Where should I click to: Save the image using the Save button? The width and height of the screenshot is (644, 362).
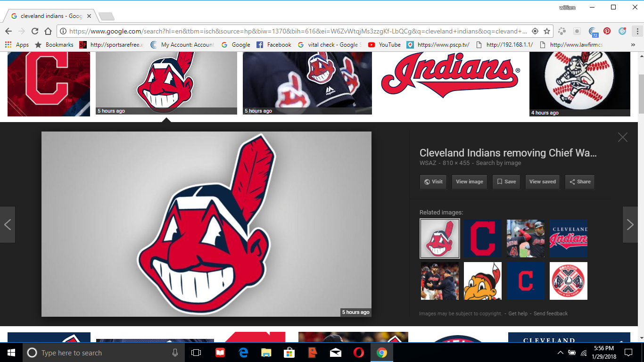click(506, 182)
